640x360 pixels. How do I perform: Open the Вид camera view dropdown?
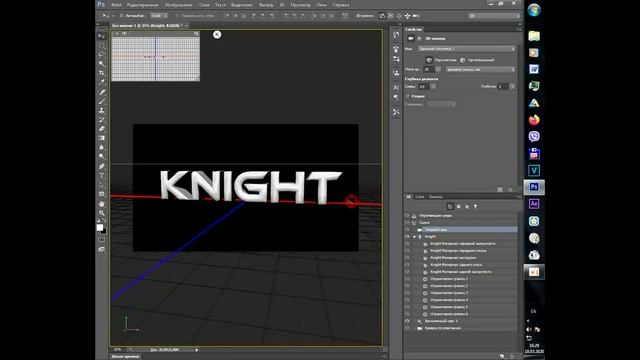coord(466,49)
